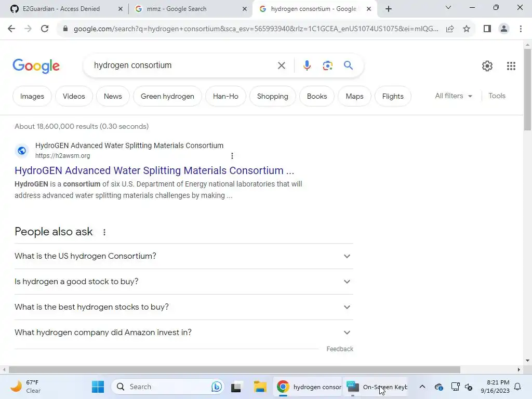
Task: Open a new tab with plus button
Action: tap(389, 9)
